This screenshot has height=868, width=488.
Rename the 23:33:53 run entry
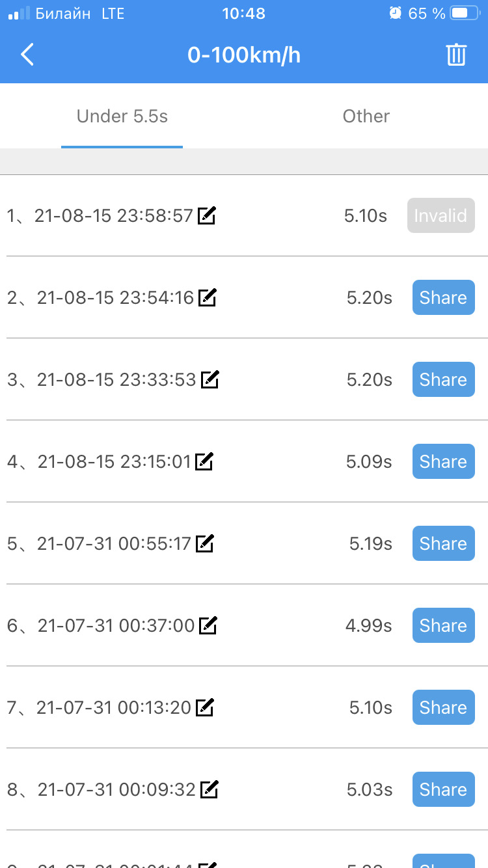click(x=210, y=379)
